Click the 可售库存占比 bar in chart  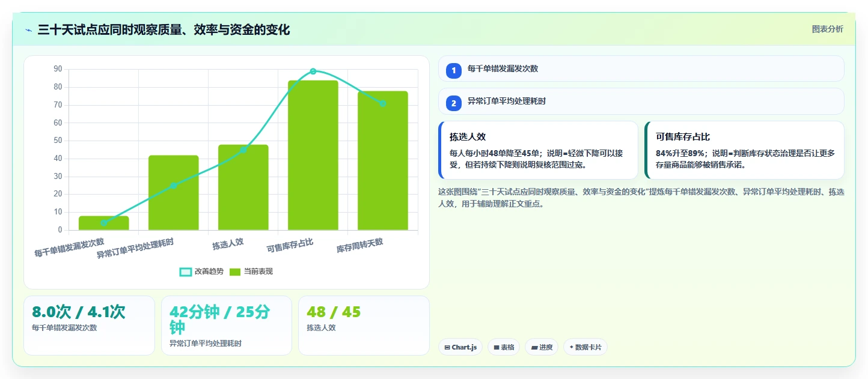pyautogui.click(x=313, y=155)
